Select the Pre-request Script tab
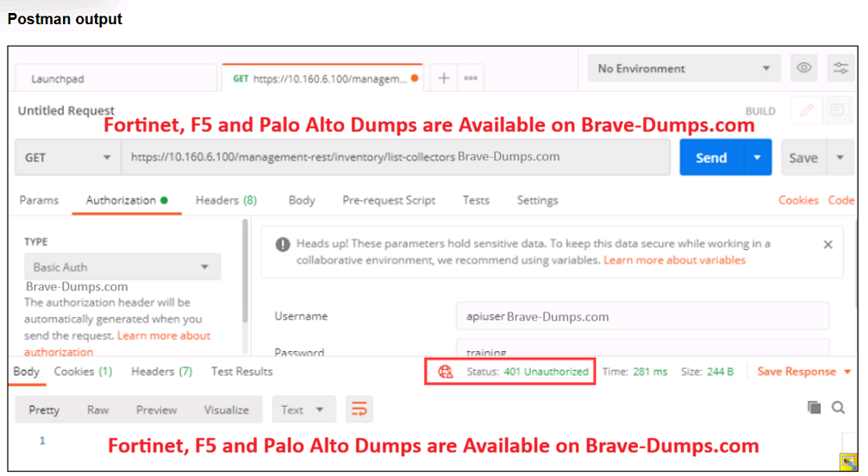Screen dimensions: 868x476 click(389, 200)
